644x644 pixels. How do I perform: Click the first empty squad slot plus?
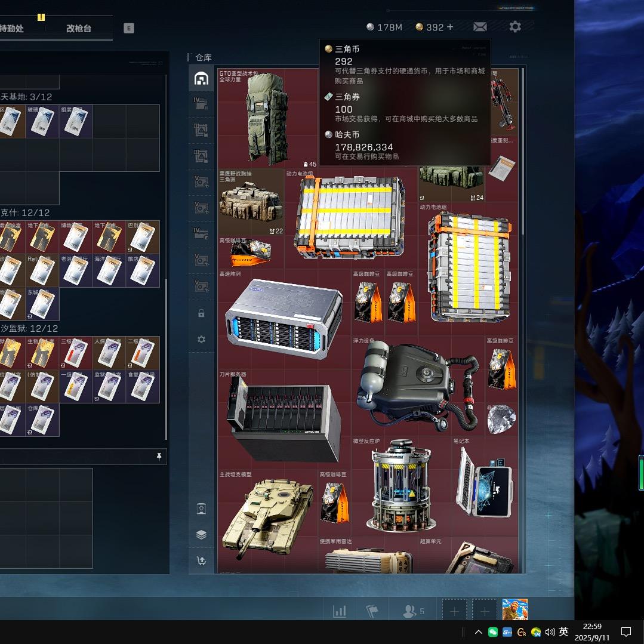point(454,611)
